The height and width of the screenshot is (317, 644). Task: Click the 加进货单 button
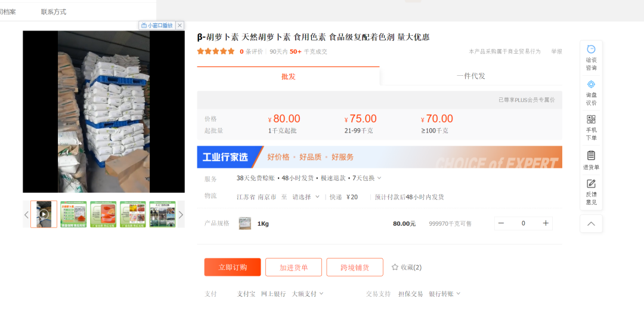[x=293, y=267]
